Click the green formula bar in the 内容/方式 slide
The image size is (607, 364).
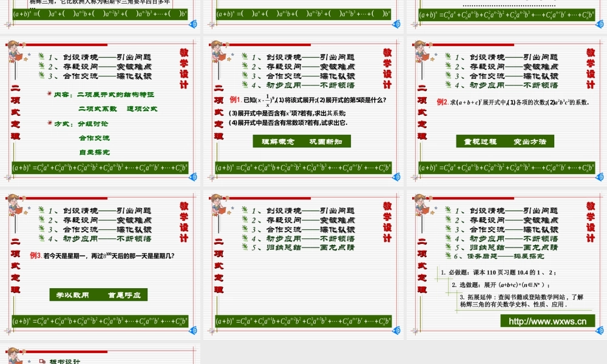pyautogui.click(x=100, y=168)
